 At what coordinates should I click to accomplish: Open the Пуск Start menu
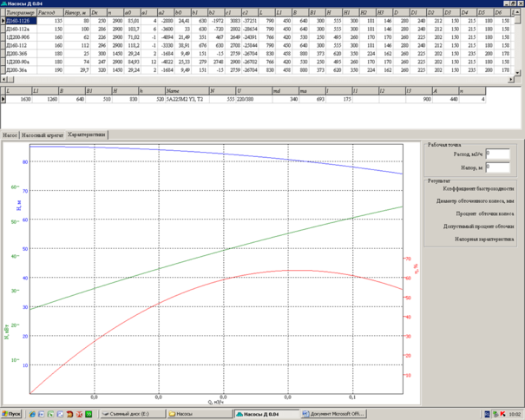click(12, 414)
